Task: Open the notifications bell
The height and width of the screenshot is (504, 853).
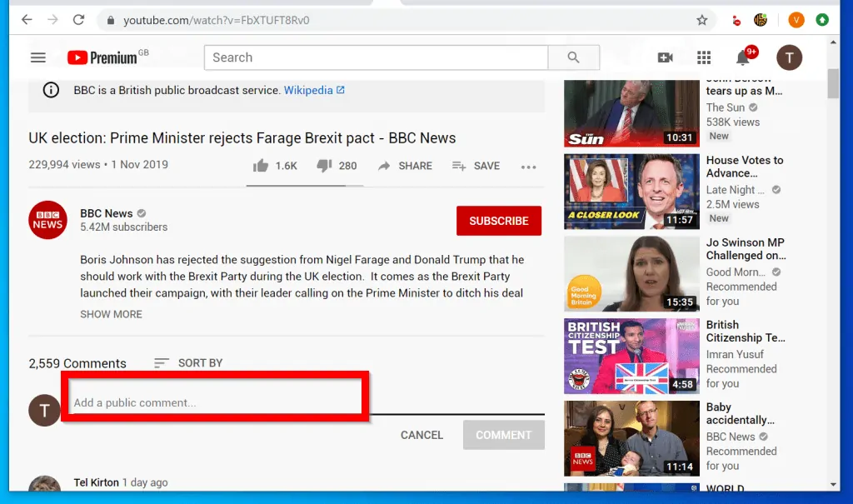Action: coord(742,57)
